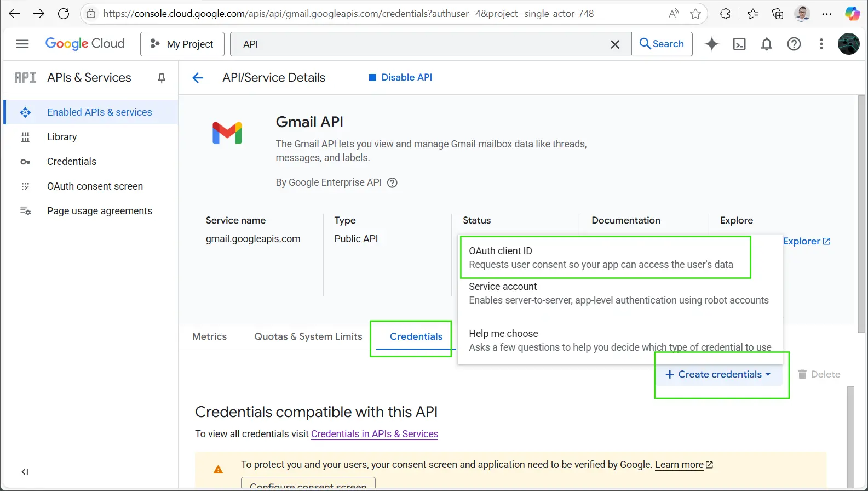Clear the search box with the X

(615, 44)
